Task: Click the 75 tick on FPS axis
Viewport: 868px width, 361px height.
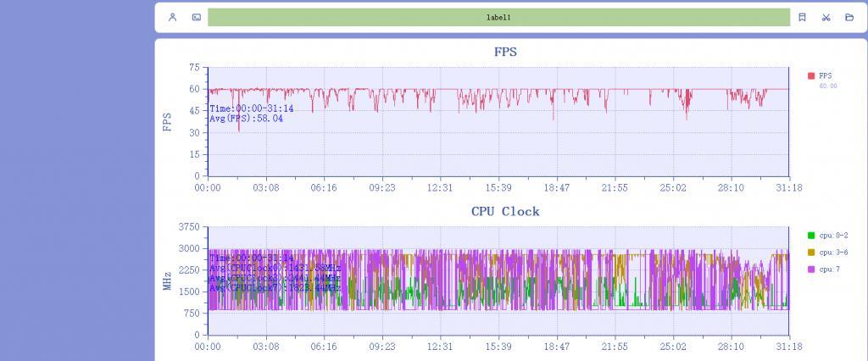Action: click(x=194, y=68)
